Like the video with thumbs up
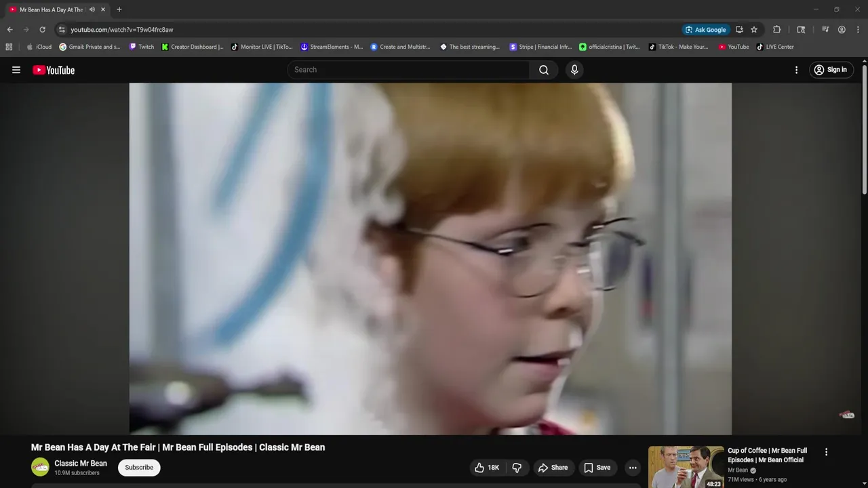The width and height of the screenshot is (868, 488). (x=488, y=468)
